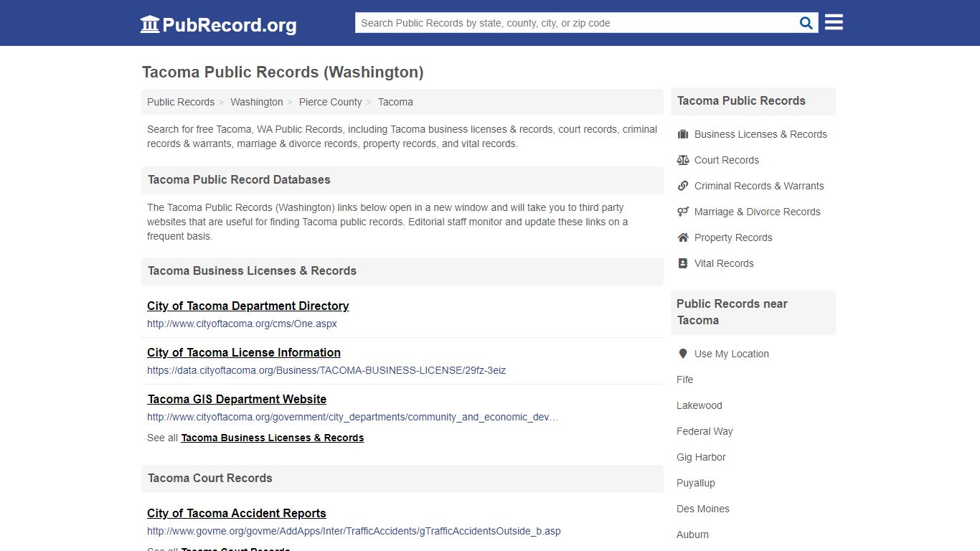
Task: Go to Fife public records
Action: [x=685, y=380]
